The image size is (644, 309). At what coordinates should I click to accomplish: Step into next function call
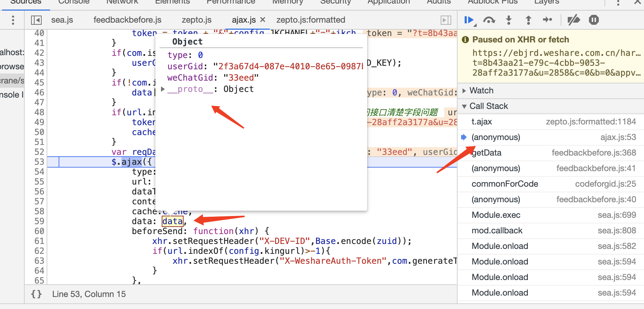pos(509,20)
